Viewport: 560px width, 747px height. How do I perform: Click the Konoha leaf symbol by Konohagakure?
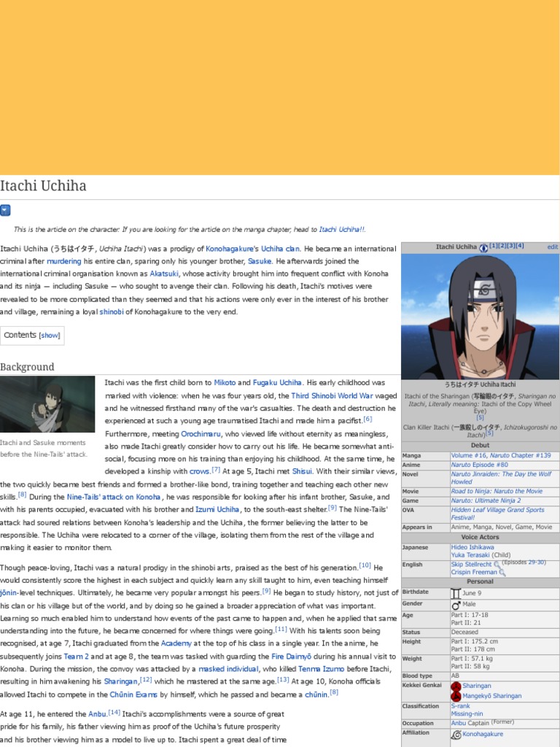point(456,735)
